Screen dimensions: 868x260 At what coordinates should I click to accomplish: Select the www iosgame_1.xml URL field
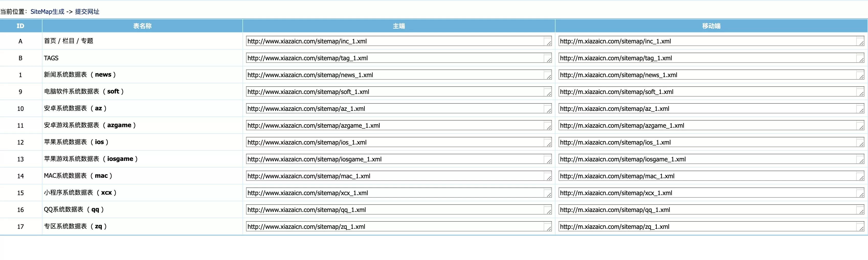pyautogui.click(x=399, y=159)
